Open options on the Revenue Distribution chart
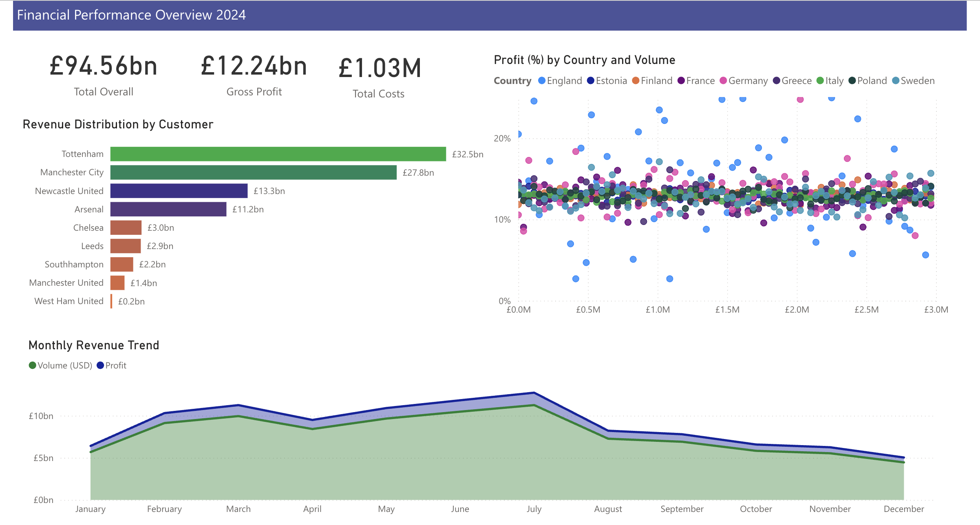The image size is (980, 525). coord(118,124)
